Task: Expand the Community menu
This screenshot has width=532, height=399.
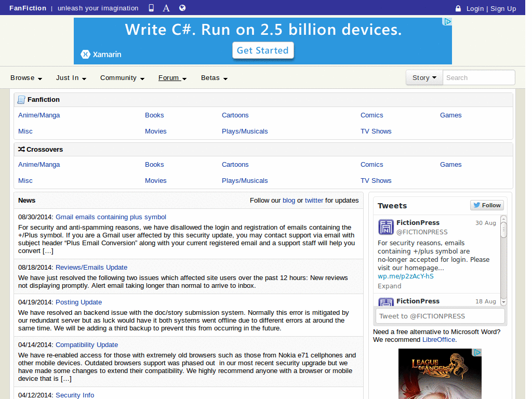Action: [x=122, y=78]
